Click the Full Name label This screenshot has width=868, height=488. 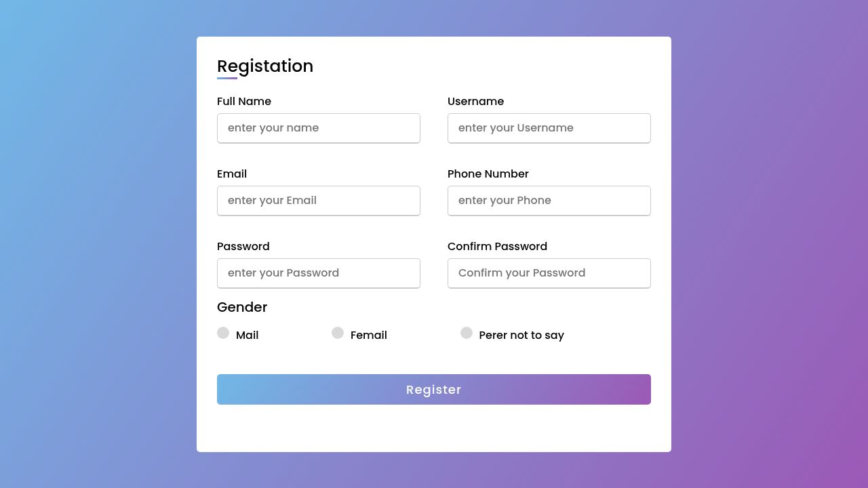[x=243, y=101]
